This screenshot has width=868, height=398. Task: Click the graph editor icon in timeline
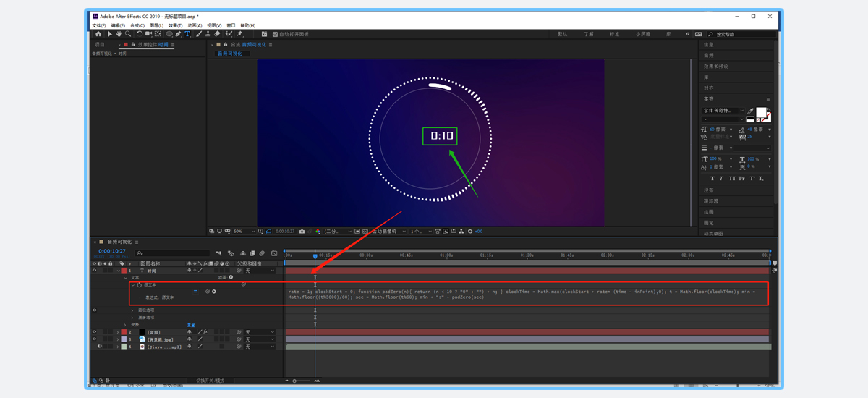[274, 253]
